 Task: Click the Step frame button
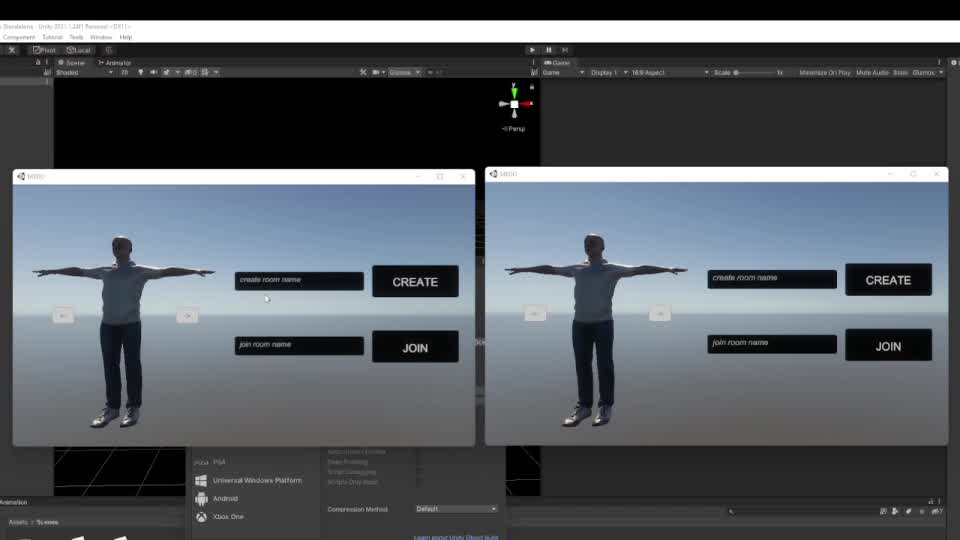pos(564,50)
